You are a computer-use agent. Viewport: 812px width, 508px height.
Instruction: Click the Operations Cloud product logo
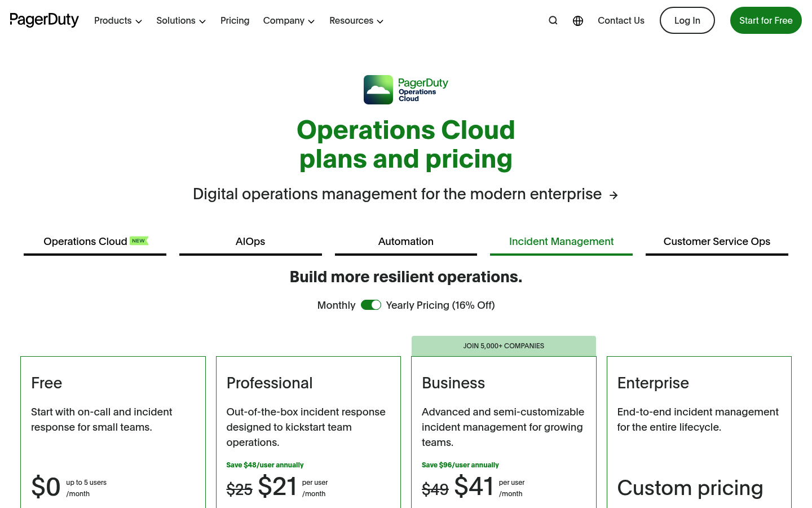point(406,90)
